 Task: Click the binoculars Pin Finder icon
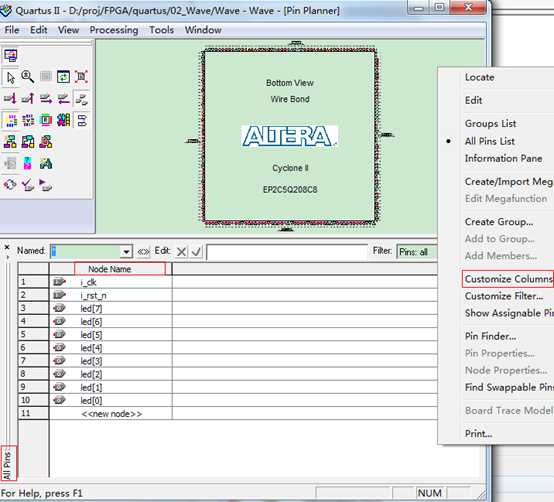pos(46,164)
